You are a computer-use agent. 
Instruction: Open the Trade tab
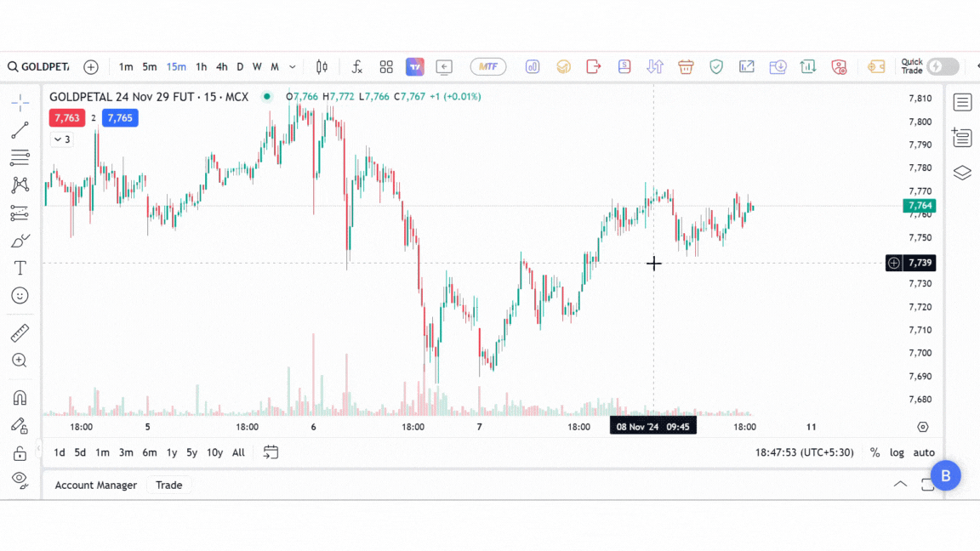pyautogui.click(x=168, y=485)
